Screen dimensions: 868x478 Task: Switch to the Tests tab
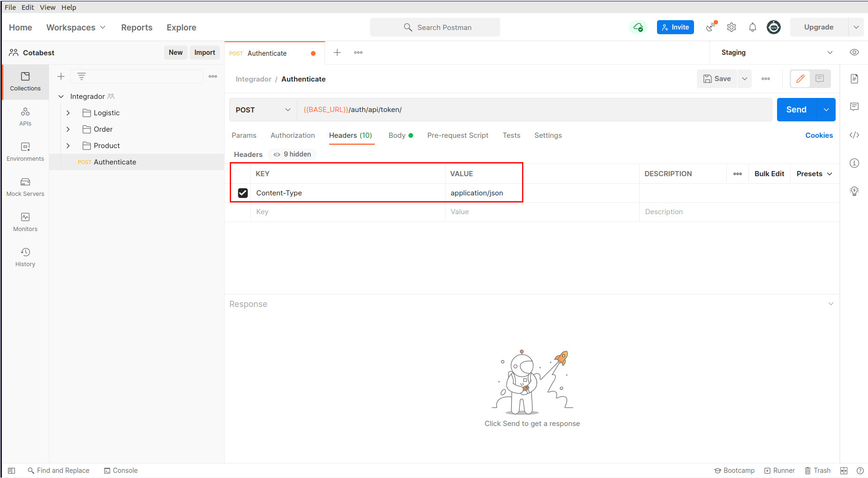coord(512,135)
